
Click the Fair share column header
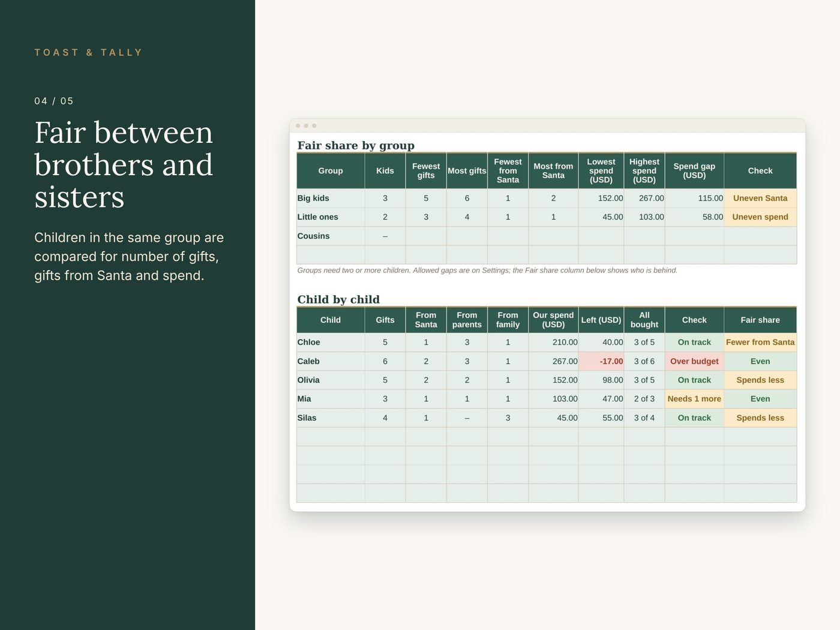pyautogui.click(x=760, y=320)
